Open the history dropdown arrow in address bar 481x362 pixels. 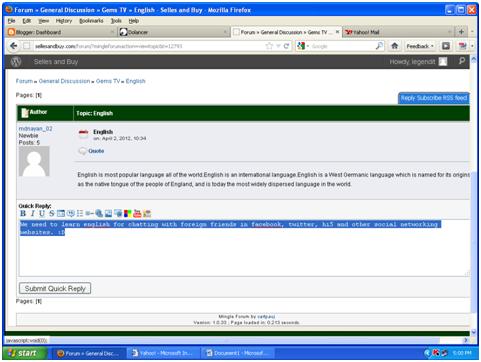278,46
